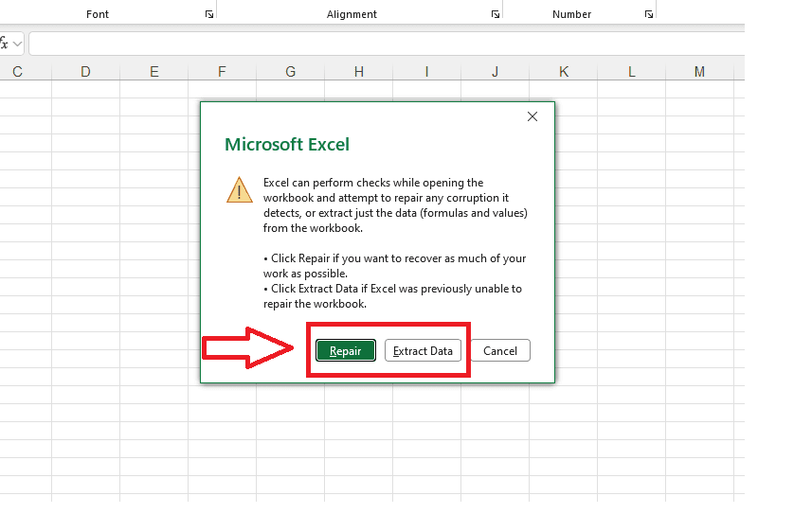Open Number group dialog launcher

(649, 14)
